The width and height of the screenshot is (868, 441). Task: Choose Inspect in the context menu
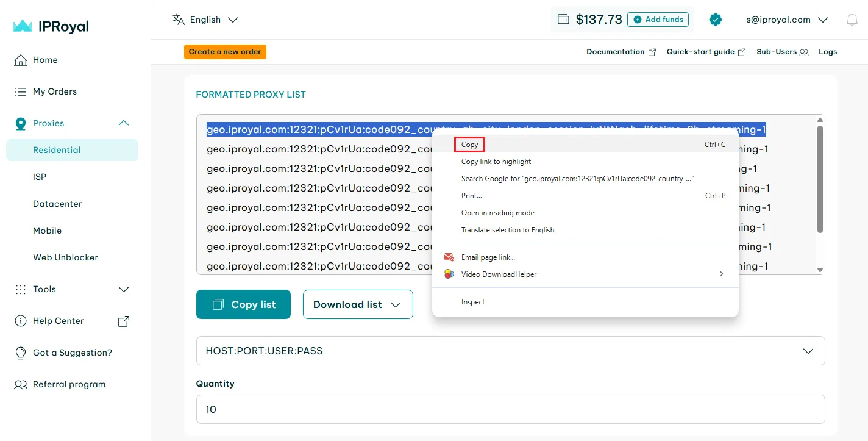473,302
